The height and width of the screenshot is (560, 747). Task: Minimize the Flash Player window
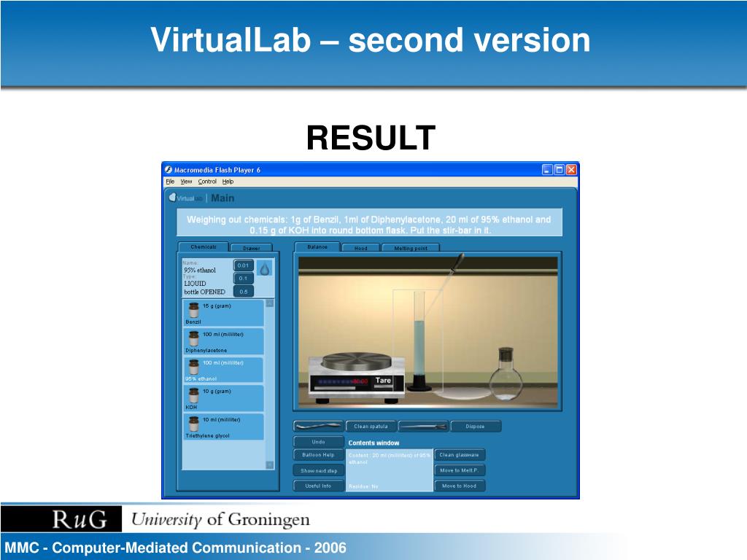click(547, 169)
